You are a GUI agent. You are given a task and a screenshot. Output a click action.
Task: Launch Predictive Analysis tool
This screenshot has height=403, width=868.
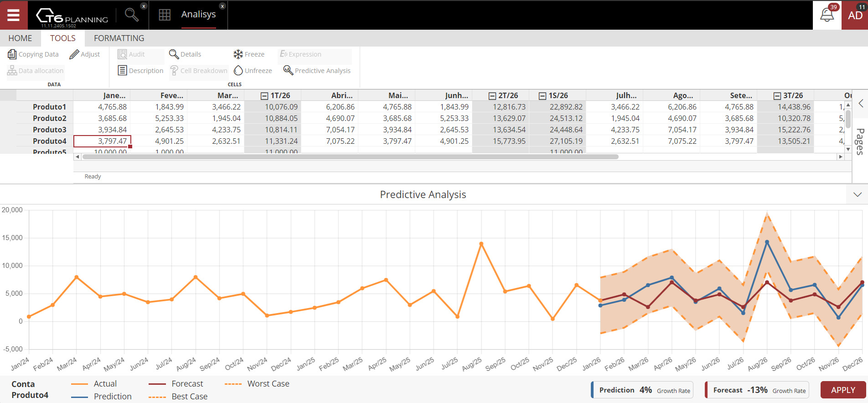point(317,71)
